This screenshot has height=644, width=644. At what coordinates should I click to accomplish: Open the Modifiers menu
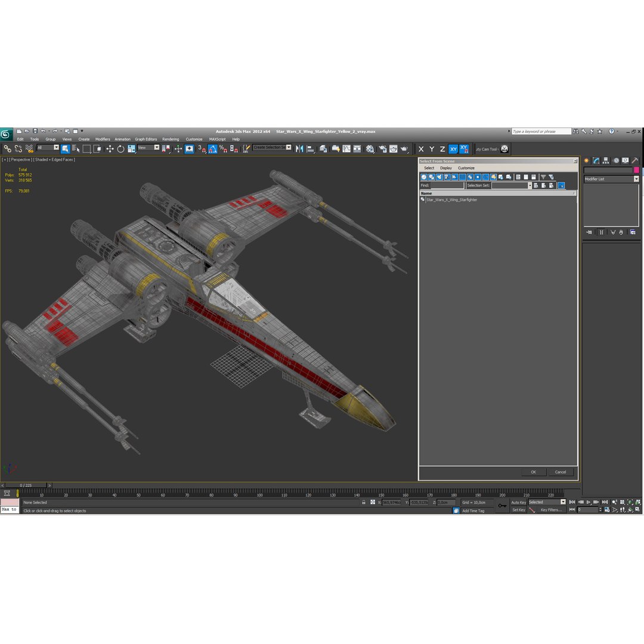(x=103, y=139)
